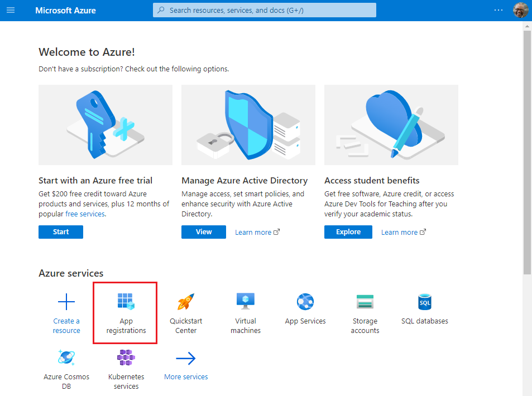Click Explore for student benefits
Image resolution: width=532 pixels, height=396 pixels.
click(x=348, y=231)
